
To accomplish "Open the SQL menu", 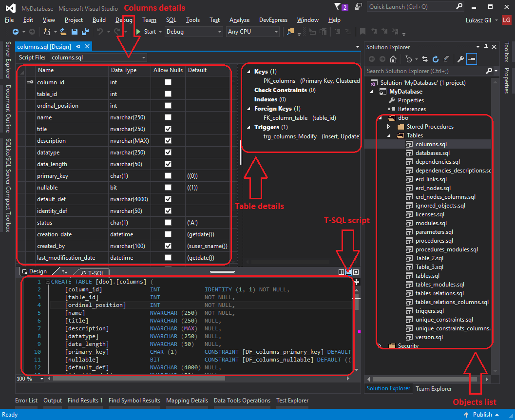I will [171, 20].
